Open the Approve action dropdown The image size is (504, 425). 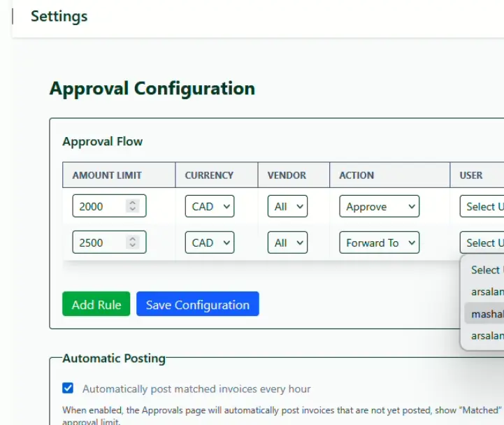pos(380,206)
